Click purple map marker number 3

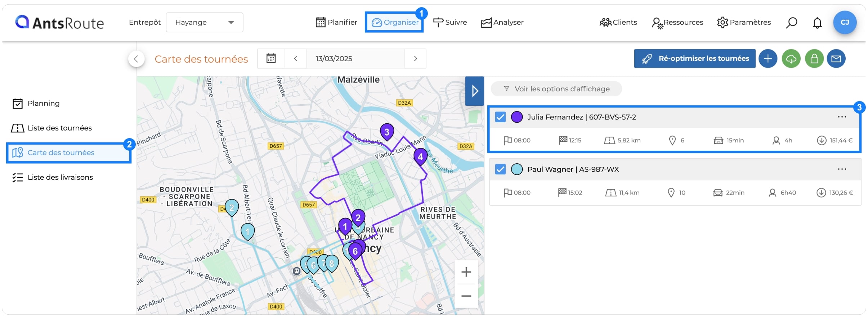point(387,132)
